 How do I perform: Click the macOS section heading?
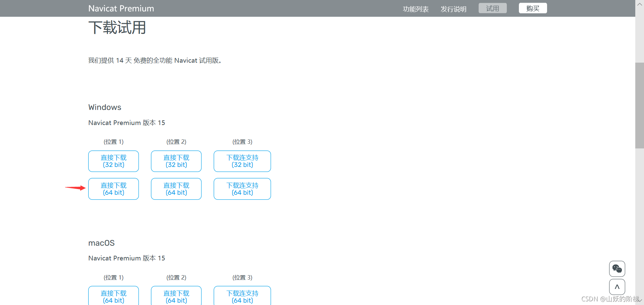(x=101, y=243)
